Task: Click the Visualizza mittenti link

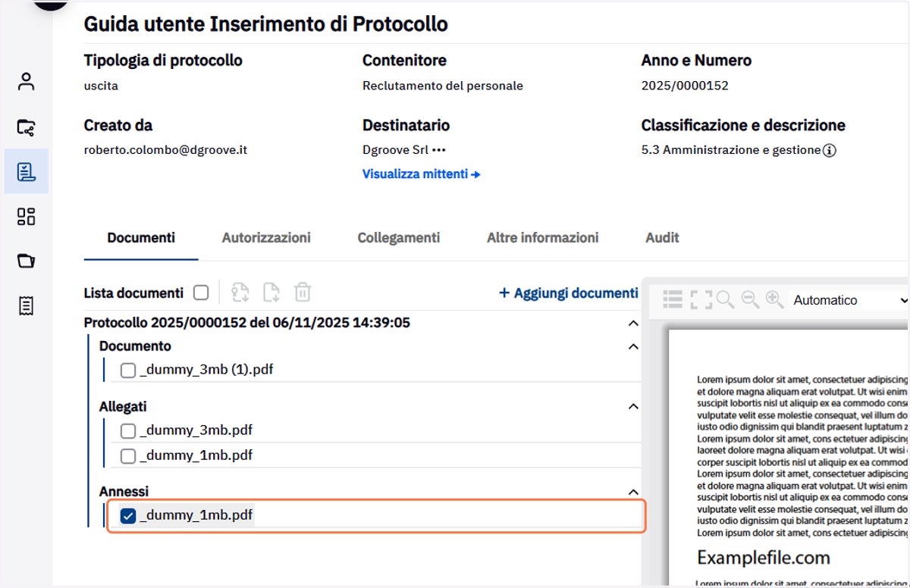Action: (x=422, y=174)
